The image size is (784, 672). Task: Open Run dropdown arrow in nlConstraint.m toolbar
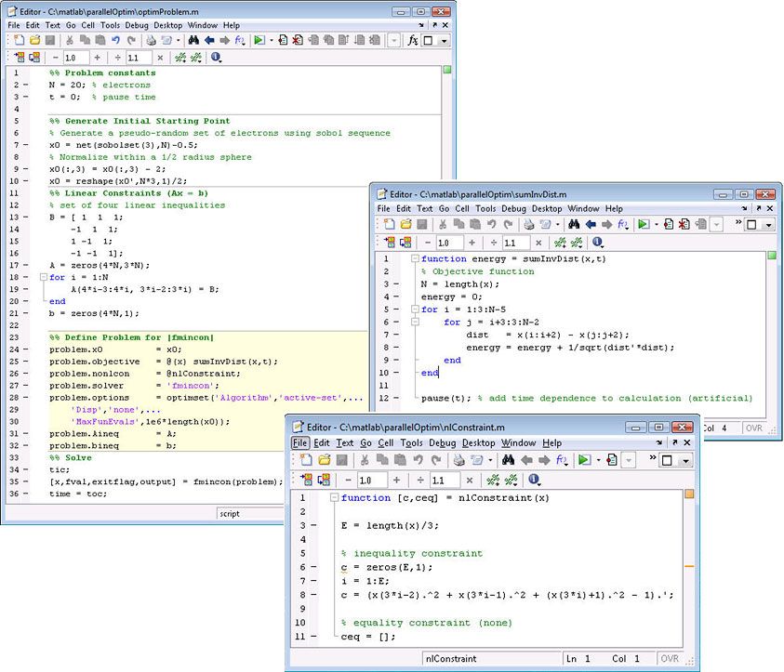click(598, 460)
